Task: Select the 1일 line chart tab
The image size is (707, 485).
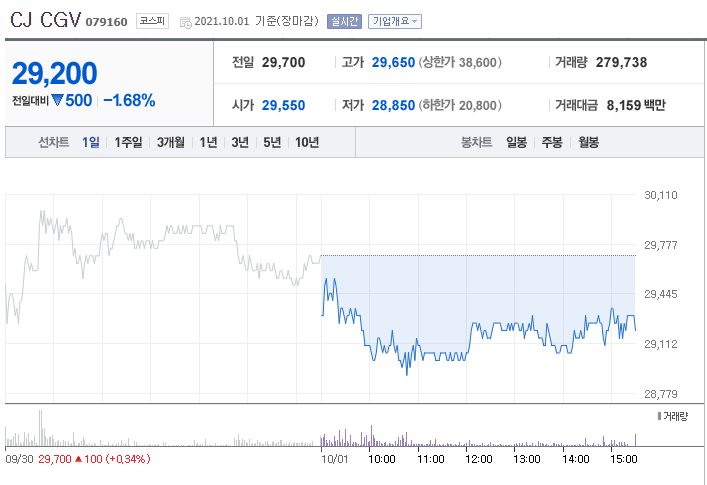Action: point(91,142)
